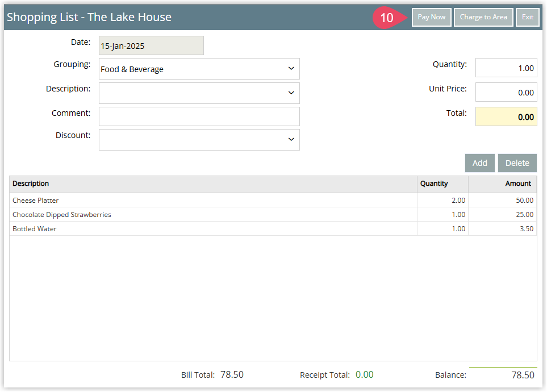This screenshot has height=392, width=547.
Task: Click the Pay Now button
Action: pyautogui.click(x=432, y=17)
